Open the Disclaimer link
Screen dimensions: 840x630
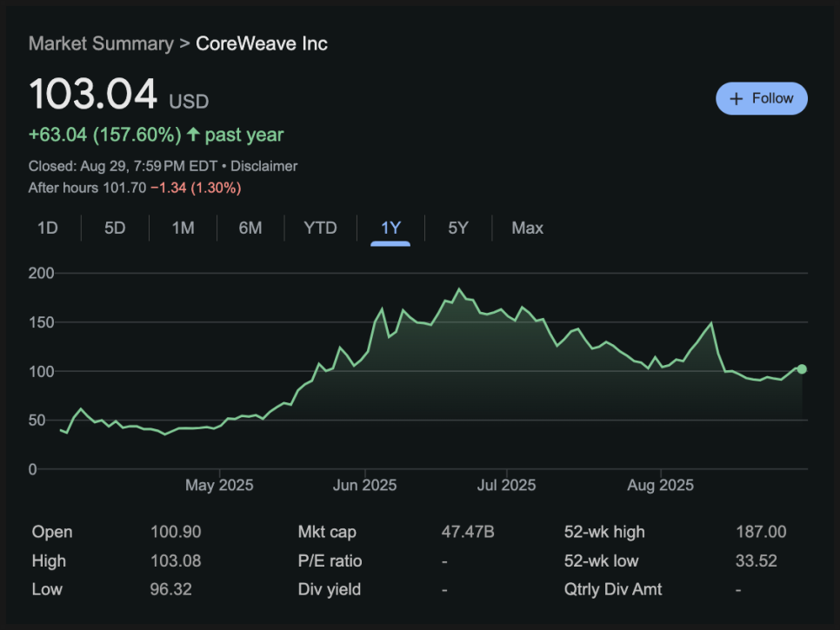pos(263,166)
